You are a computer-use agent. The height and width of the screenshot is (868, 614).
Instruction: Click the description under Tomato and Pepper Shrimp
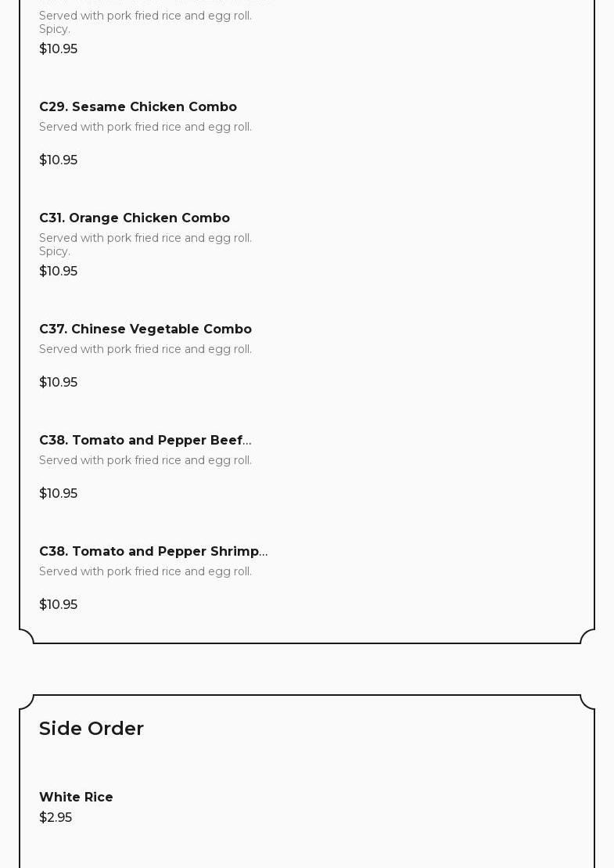[145, 571]
